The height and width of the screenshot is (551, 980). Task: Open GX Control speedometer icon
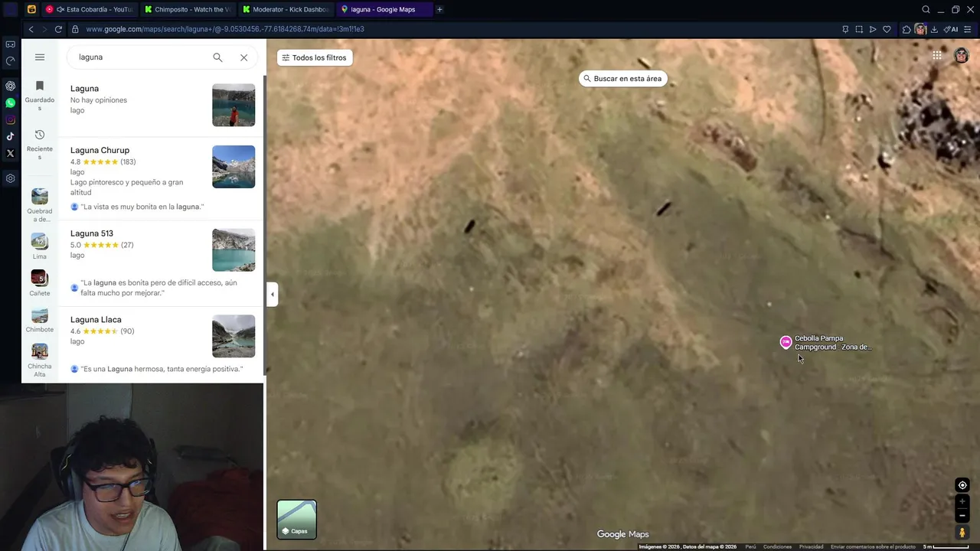[x=10, y=60]
